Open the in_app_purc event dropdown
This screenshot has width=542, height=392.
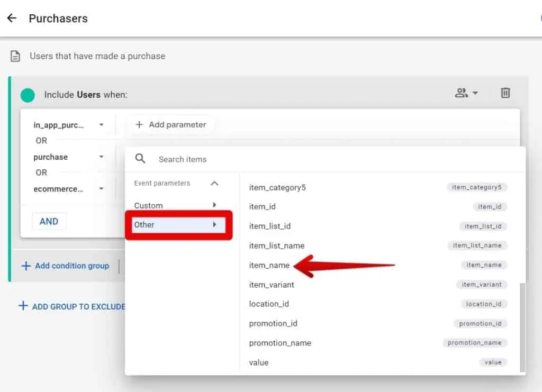(x=101, y=125)
